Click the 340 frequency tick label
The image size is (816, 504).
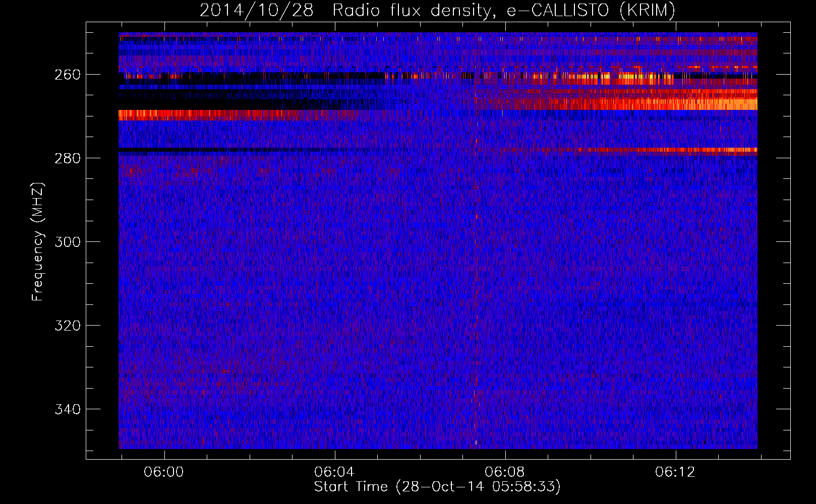pyautogui.click(x=68, y=409)
